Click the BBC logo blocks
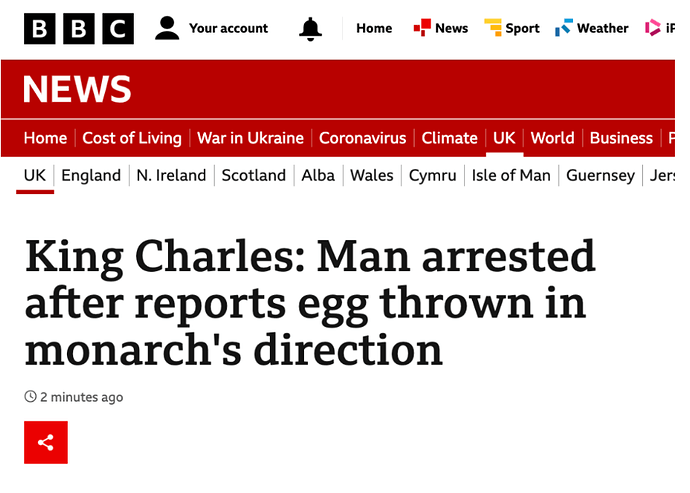 pos(79,29)
